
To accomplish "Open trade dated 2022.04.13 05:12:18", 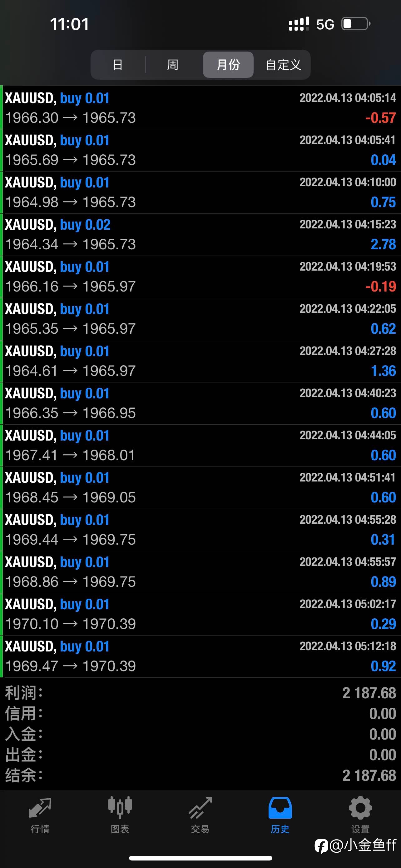I will click(200, 656).
